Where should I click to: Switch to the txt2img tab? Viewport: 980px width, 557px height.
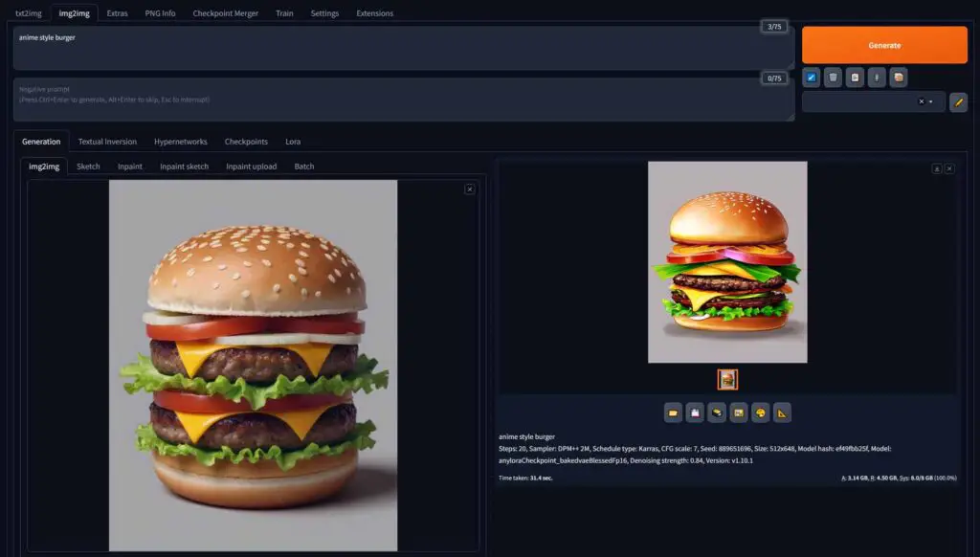pos(29,13)
